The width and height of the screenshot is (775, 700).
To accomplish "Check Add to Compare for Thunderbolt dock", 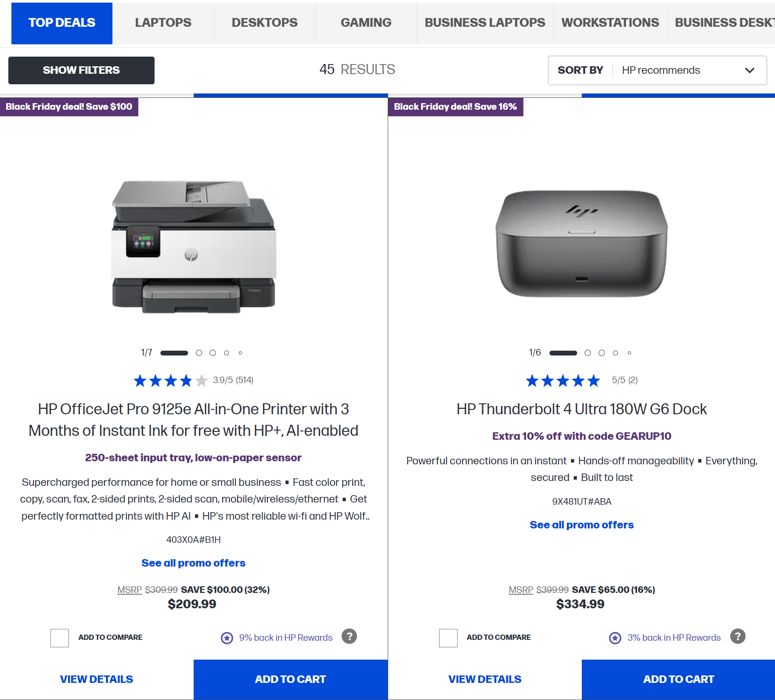I will (448, 638).
